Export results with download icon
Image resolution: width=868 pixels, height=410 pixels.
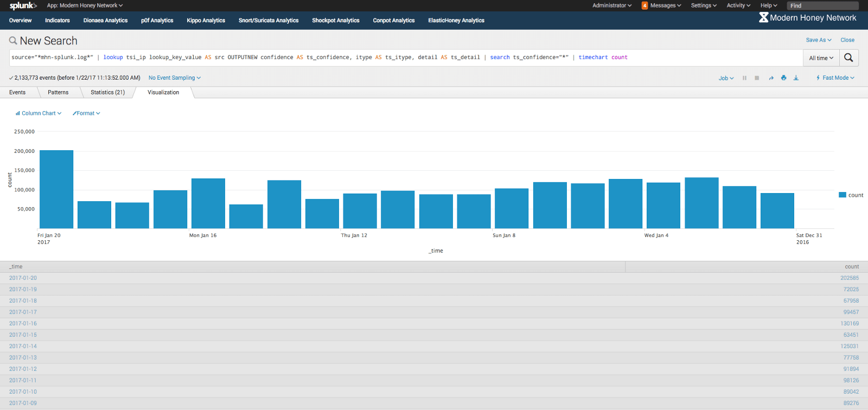pos(796,78)
